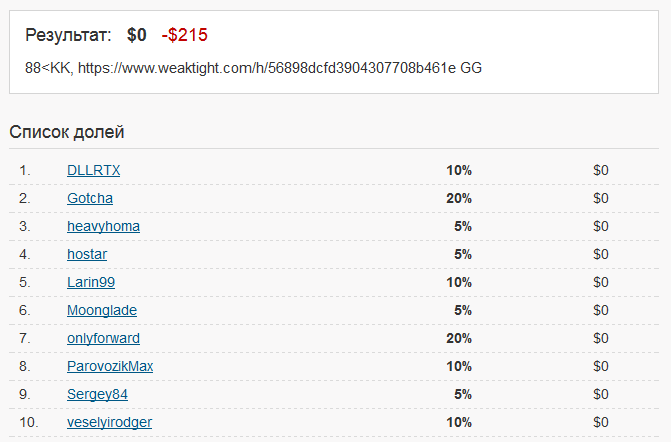Click the 10% share in DLLRTX's row
This screenshot has width=671, height=442.
pyautogui.click(x=459, y=170)
